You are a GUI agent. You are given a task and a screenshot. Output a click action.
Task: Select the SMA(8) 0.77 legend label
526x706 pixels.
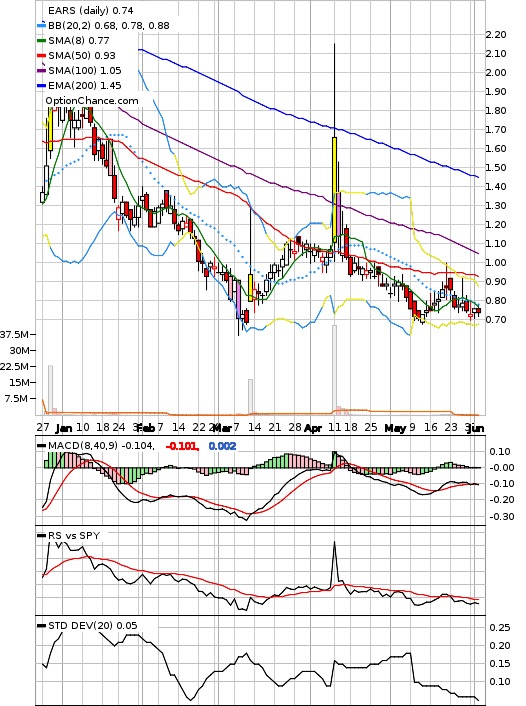pos(79,41)
